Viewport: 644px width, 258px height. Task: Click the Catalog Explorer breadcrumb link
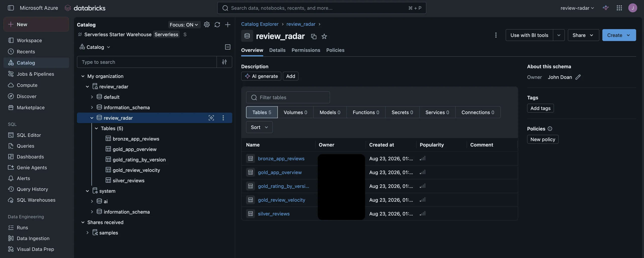pos(260,24)
